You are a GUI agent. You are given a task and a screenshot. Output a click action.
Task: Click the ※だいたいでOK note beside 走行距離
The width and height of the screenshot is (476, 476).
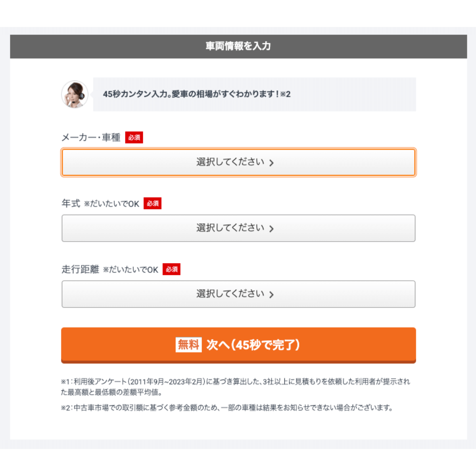tap(131, 270)
